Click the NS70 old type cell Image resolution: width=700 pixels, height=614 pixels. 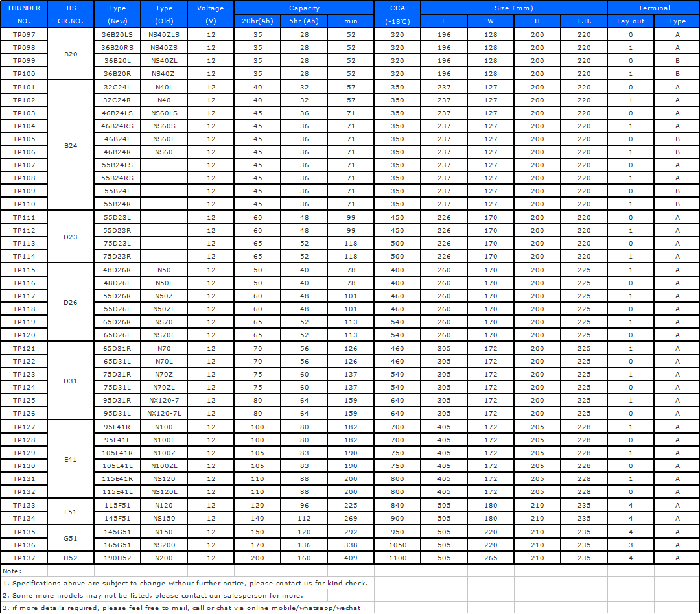[x=164, y=322]
